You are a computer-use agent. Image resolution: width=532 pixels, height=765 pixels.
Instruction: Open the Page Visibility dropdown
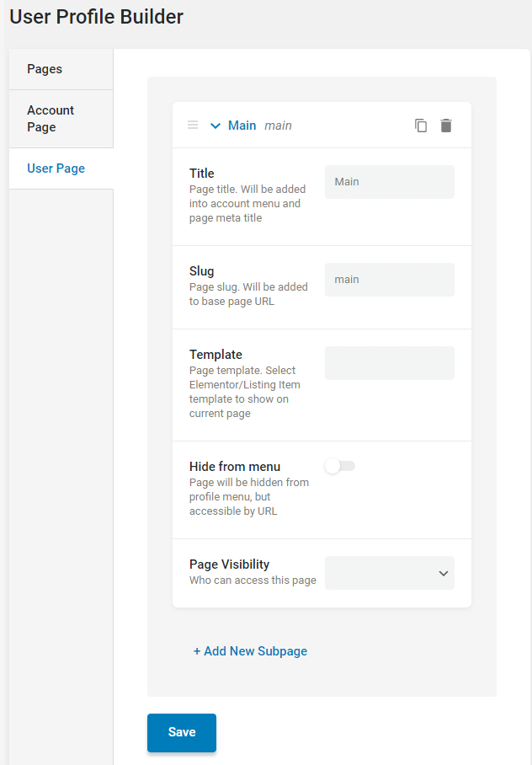point(389,573)
